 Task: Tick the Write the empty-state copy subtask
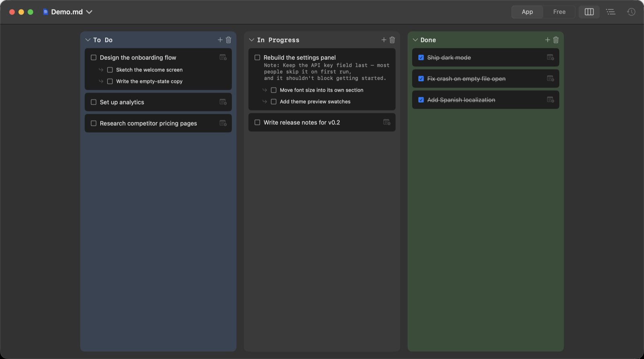click(x=110, y=81)
